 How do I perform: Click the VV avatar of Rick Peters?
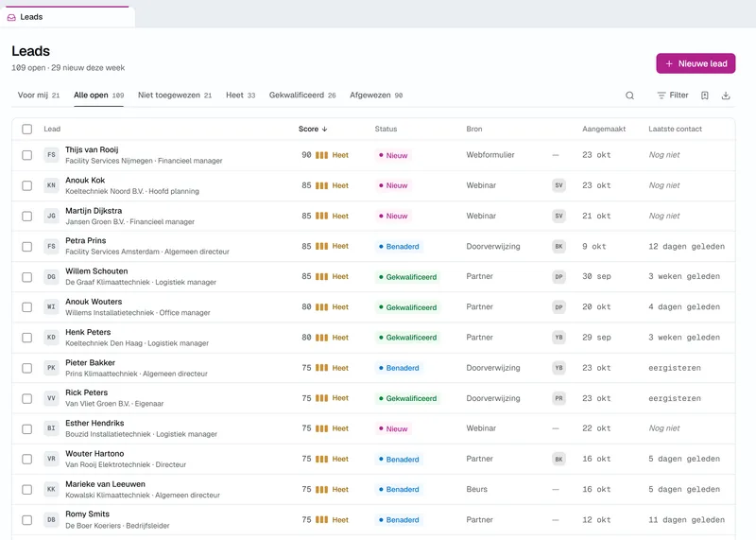pyautogui.click(x=52, y=398)
